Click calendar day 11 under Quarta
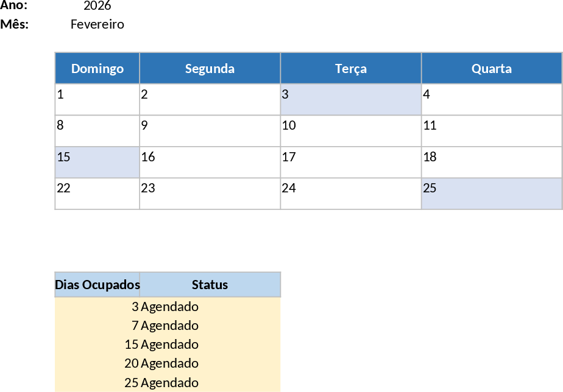 (x=491, y=131)
